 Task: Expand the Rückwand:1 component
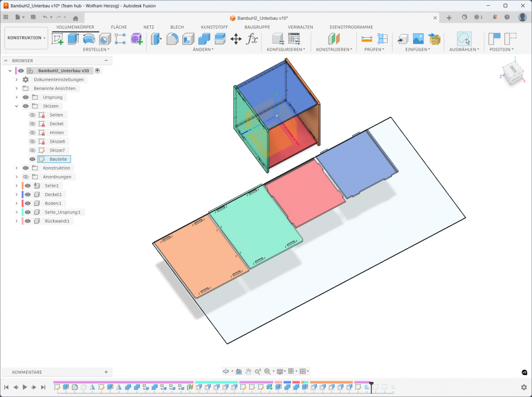tap(17, 221)
